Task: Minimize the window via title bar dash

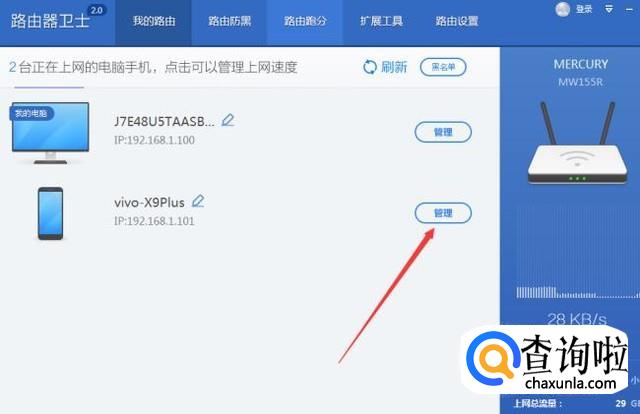Action: coord(629,9)
